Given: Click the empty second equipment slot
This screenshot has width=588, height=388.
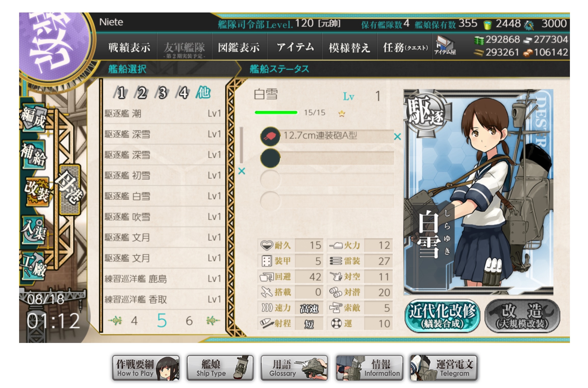Looking at the screenshot, I should (x=327, y=158).
